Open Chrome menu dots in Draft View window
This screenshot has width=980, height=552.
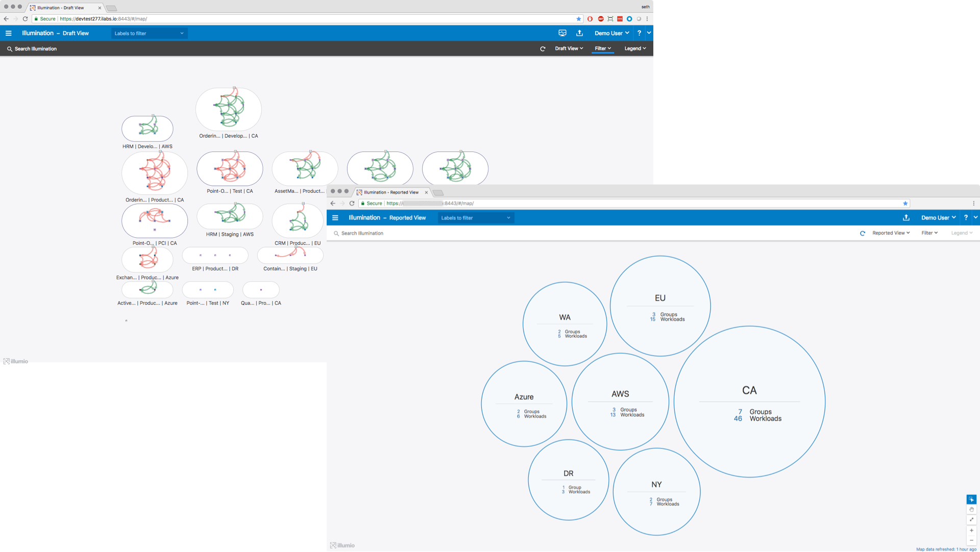[x=647, y=19]
